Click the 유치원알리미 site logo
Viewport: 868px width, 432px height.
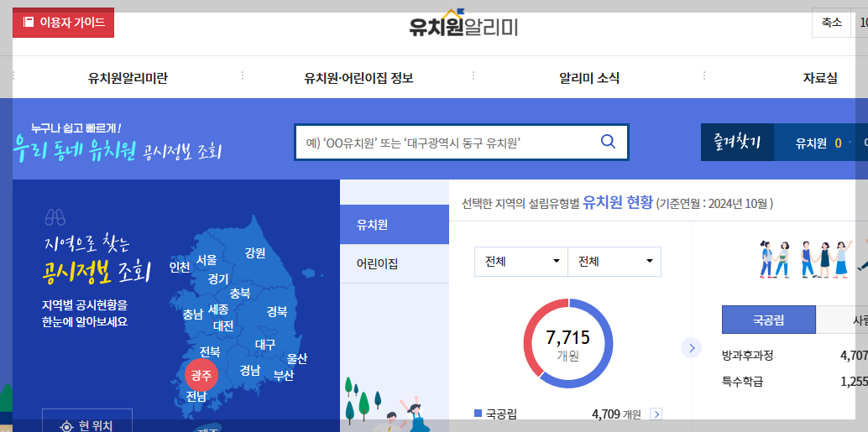[463, 23]
